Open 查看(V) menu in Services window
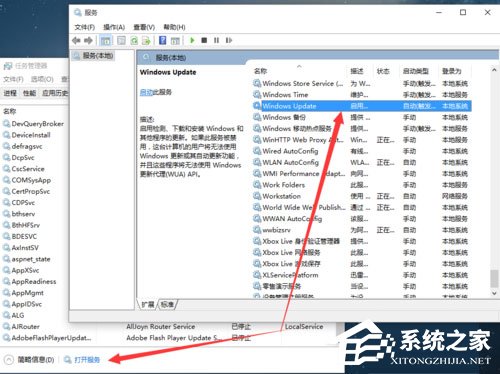500x374 pixels. pyautogui.click(x=144, y=27)
